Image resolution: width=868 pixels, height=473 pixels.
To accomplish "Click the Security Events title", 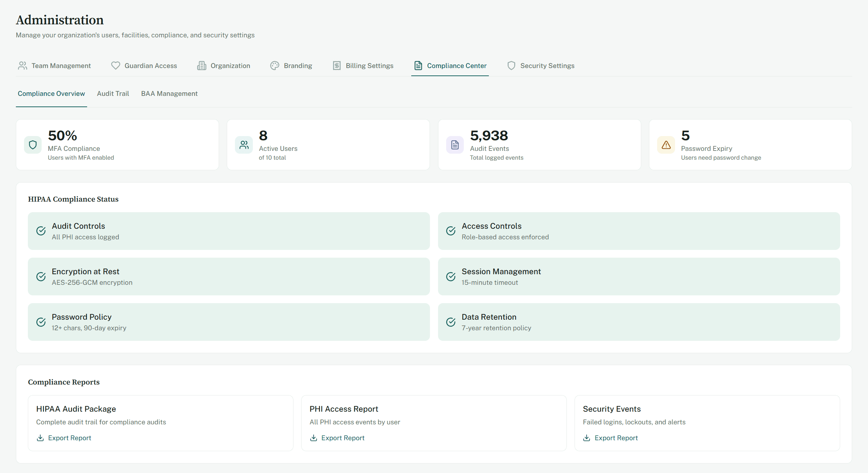I will [x=612, y=409].
